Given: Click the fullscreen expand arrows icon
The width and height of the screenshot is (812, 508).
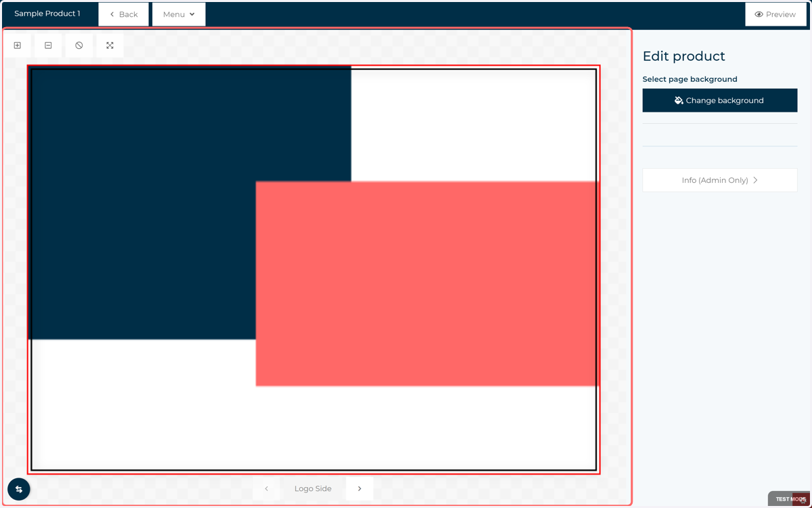Looking at the screenshot, I should pyautogui.click(x=110, y=45).
